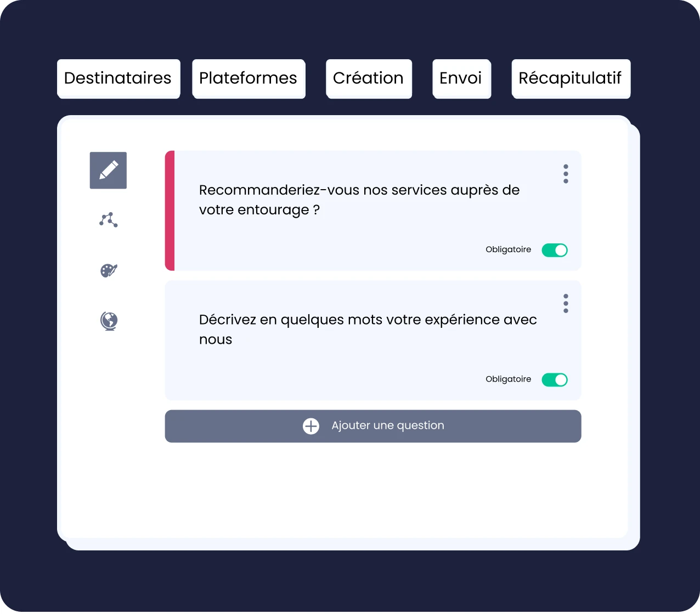Open the Création tab
The width and height of the screenshot is (700, 614).
tap(368, 78)
